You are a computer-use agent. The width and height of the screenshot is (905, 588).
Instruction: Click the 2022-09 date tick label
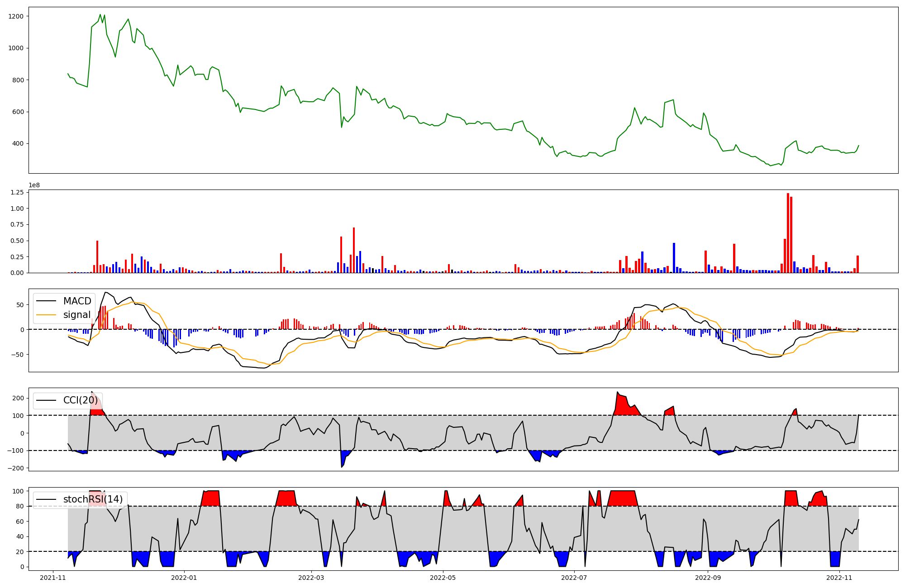(x=708, y=578)
